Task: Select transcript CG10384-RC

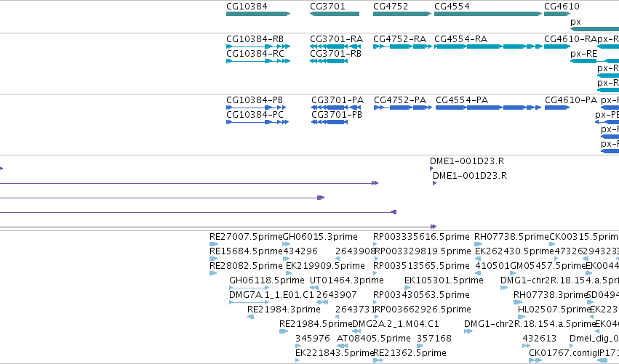Action: (255, 54)
